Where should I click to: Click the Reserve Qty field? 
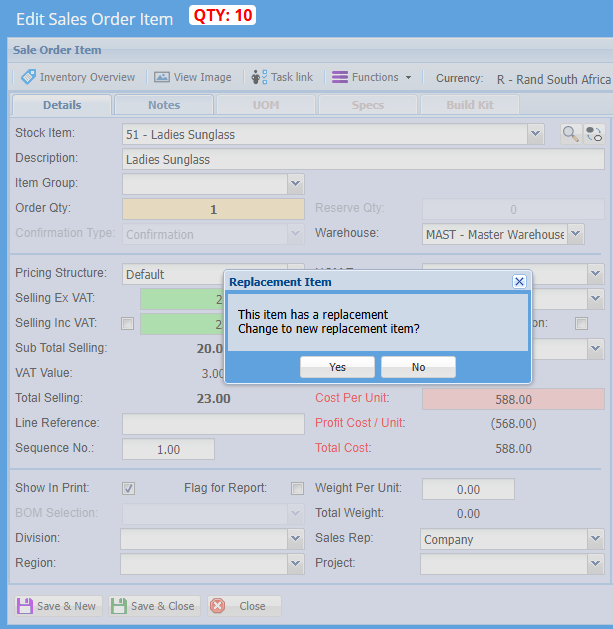coord(513,209)
